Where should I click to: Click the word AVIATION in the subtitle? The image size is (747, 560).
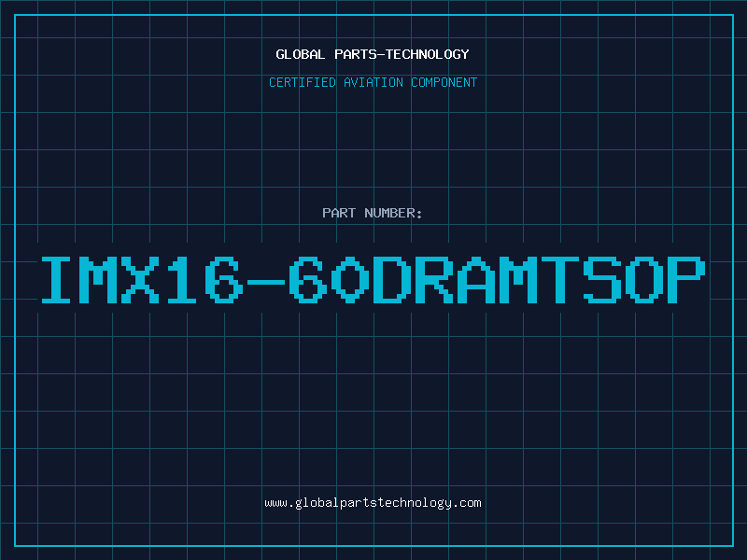coord(373,82)
